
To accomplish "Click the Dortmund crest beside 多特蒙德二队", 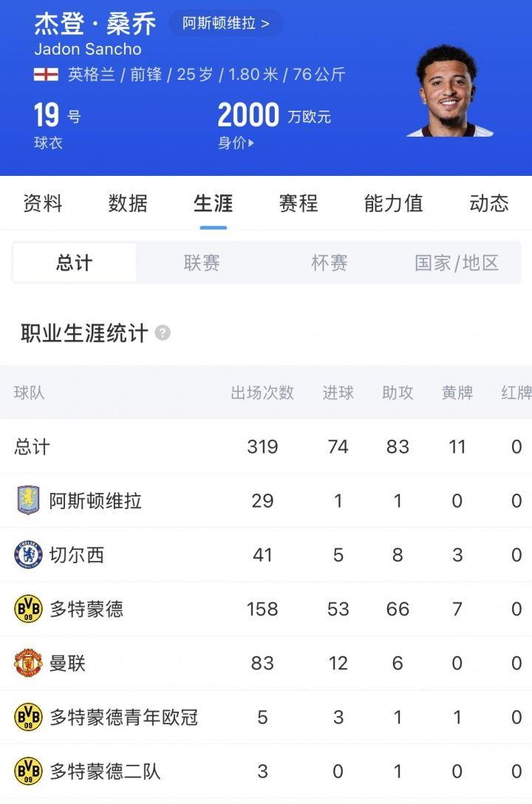I will pos(28,771).
